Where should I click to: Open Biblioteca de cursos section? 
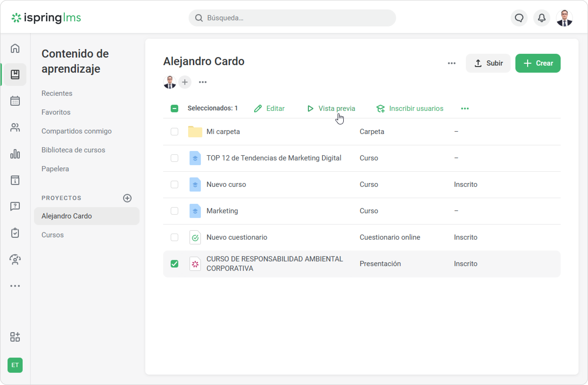[73, 150]
